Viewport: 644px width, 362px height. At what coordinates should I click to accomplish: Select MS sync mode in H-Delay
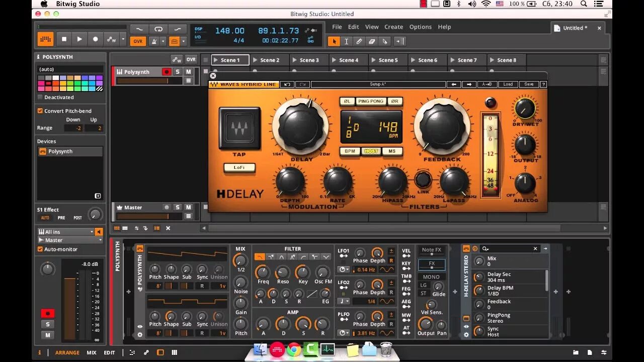(392, 151)
